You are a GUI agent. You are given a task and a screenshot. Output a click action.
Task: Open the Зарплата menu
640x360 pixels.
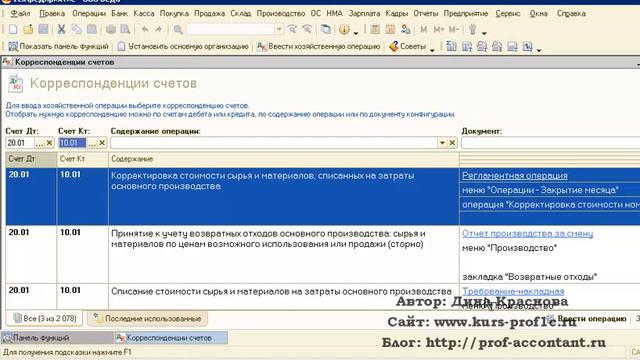pyautogui.click(x=364, y=13)
